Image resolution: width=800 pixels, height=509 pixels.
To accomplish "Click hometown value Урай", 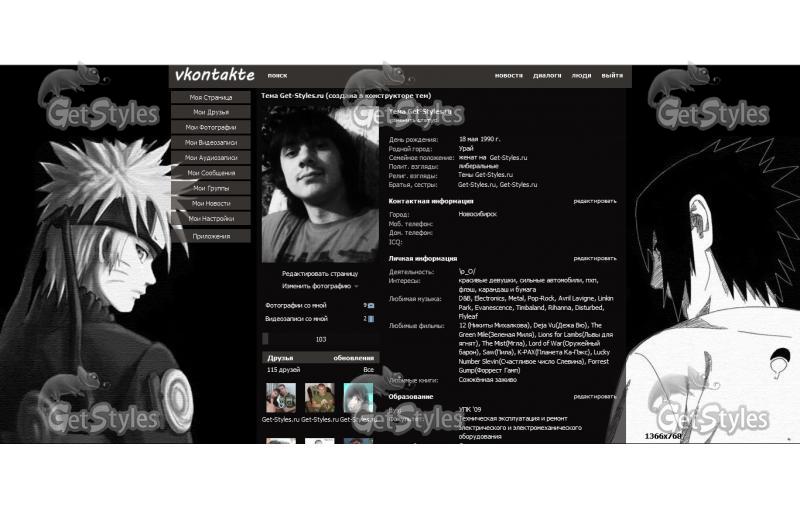I will point(465,149).
